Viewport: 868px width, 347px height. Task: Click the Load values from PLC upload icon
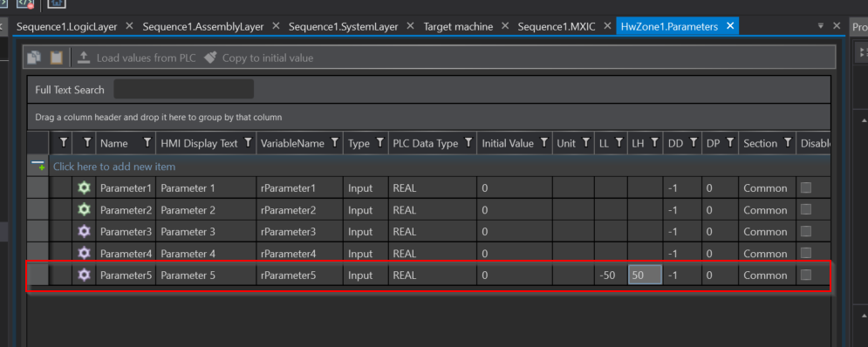pos(84,58)
